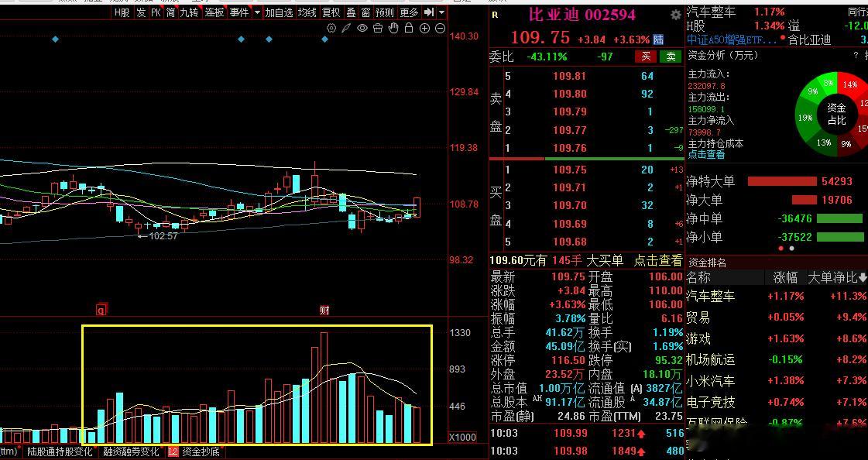Click the q marker below the chart

(101, 310)
